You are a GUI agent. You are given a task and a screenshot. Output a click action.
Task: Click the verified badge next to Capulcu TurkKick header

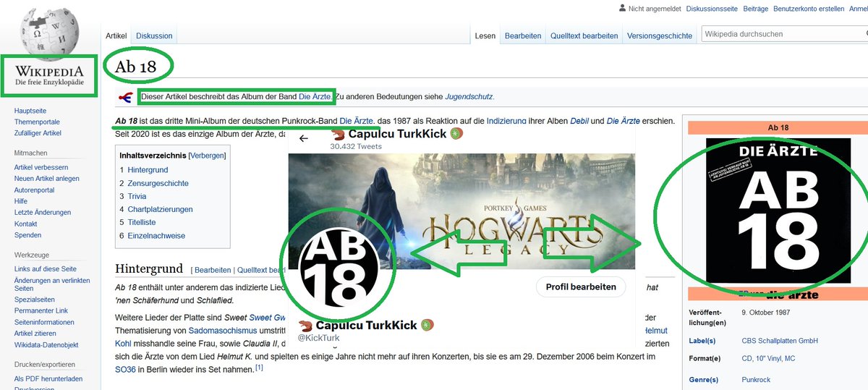click(457, 134)
